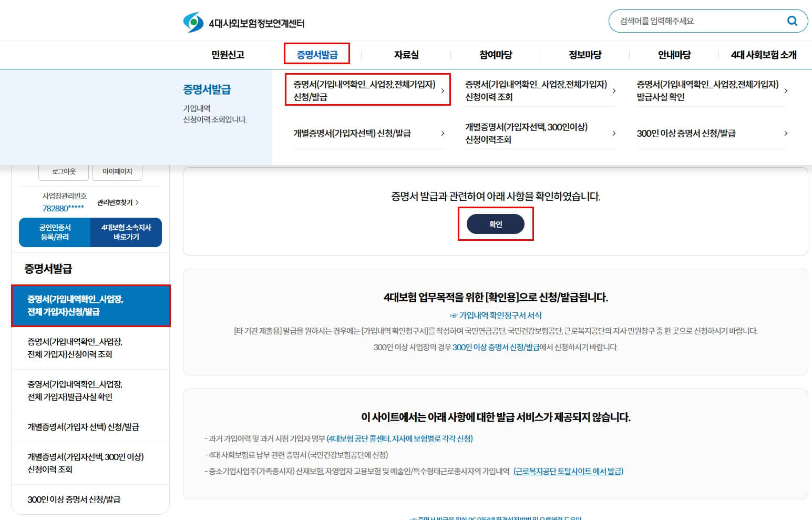The width and height of the screenshot is (812, 520).
Task: Click the search magnifier icon
Action: pos(792,21)
